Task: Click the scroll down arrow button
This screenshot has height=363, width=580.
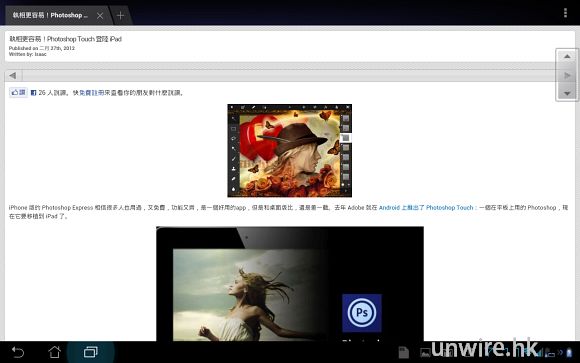Action: 567,93
